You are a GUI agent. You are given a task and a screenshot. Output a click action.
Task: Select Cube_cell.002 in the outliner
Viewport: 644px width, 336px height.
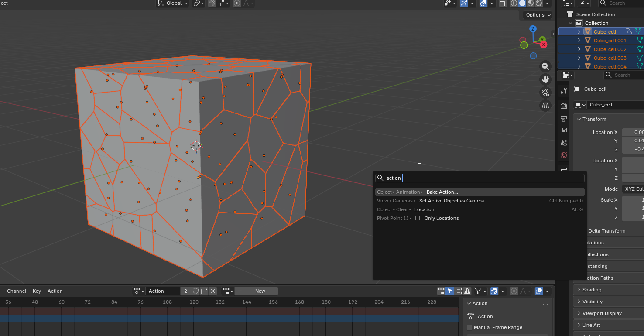point(610,49)
